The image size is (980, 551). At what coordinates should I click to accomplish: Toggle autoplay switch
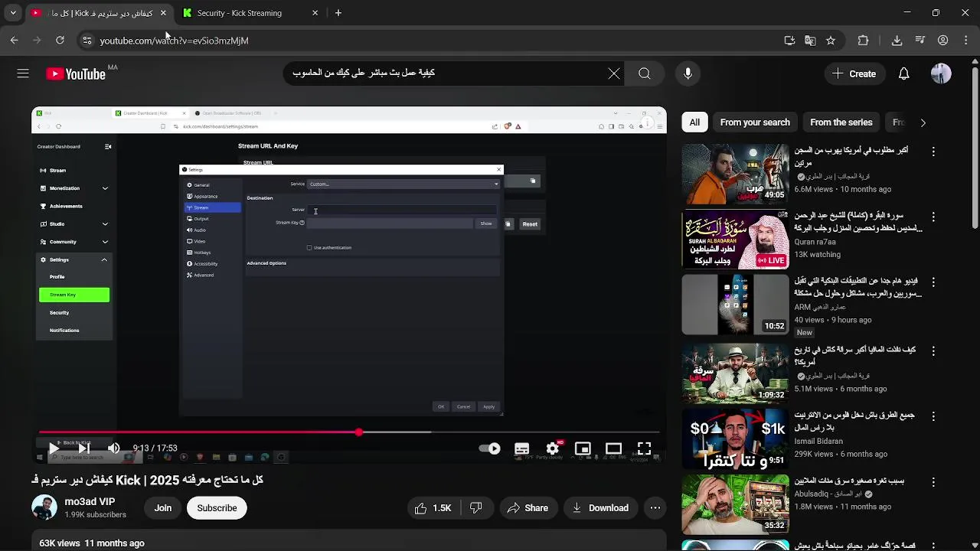(x=489, y=448)
